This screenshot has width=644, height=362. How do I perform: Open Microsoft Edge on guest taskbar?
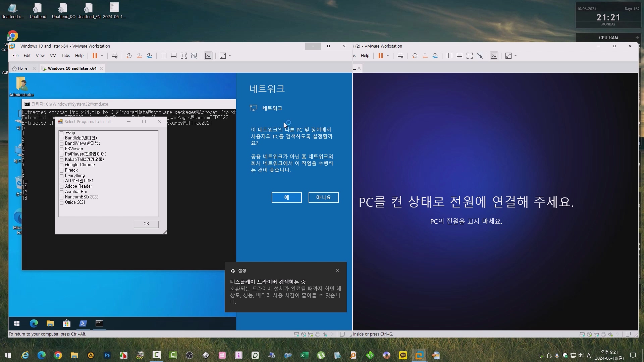click(34, 323)
